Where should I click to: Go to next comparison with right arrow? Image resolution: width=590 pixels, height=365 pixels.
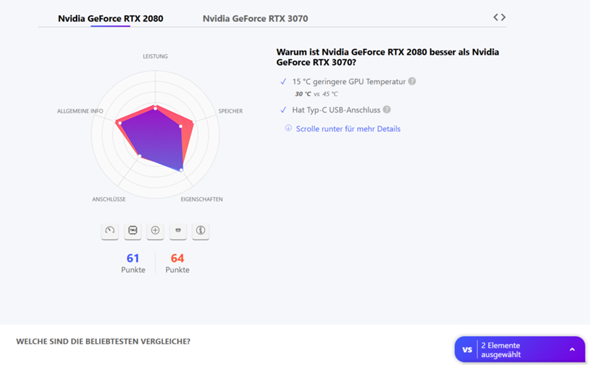pyautogui.click(x=503, y=17)
